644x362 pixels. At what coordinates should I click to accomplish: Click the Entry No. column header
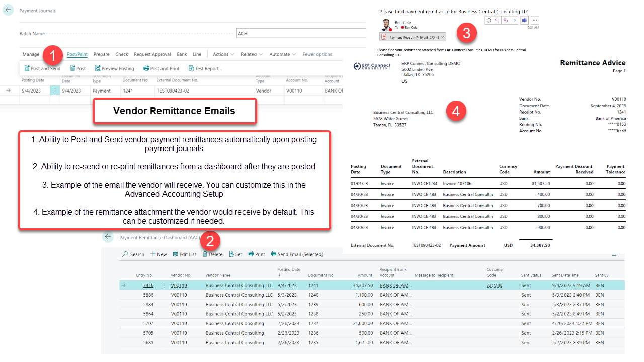[144, 275]
